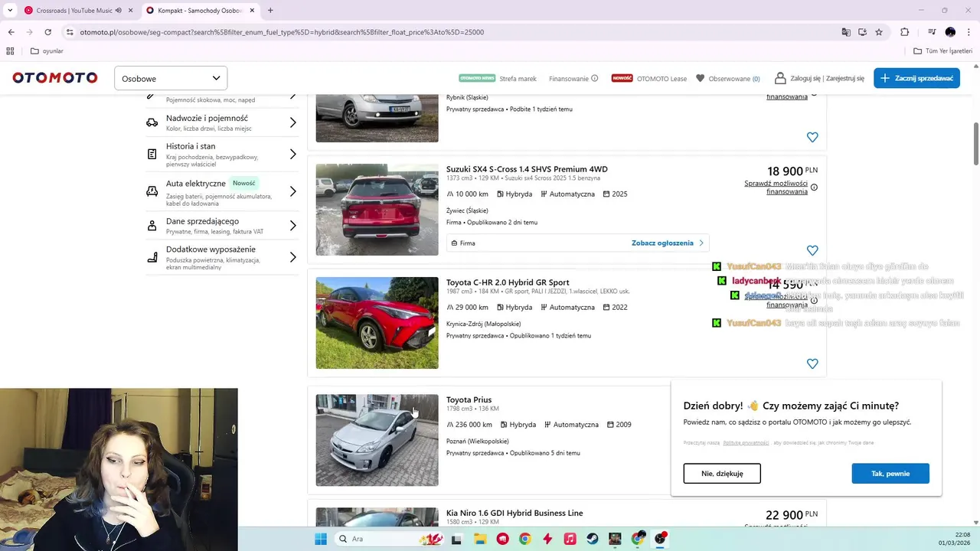This screenshot has height=551, width=980.
Task: Click the Finansowanie info icon in header
Action: [594, 78]
